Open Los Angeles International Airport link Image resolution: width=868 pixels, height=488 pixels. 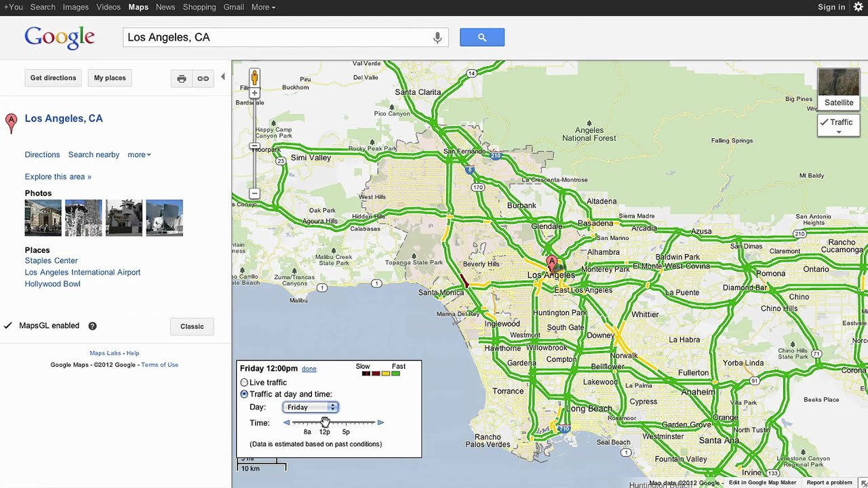[x=83, y=272]
